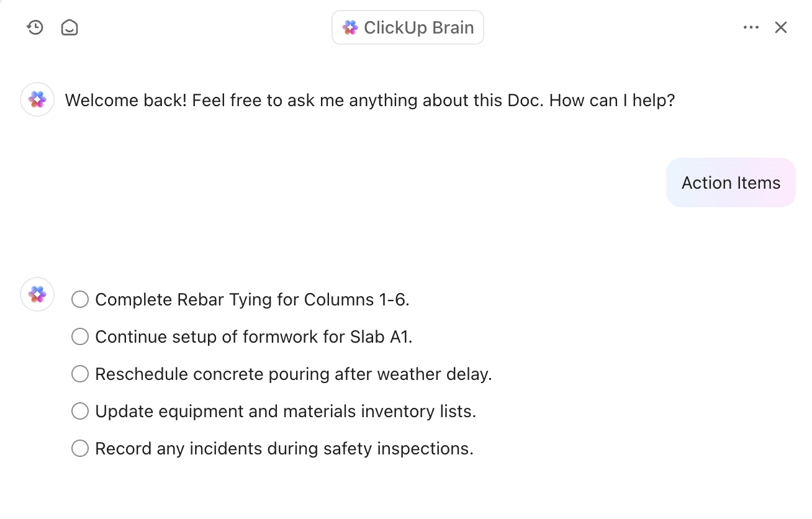Check off Record any incidents item
This screenshot has height=519, width=812.
pyautogui.click(x=80, y=449)
